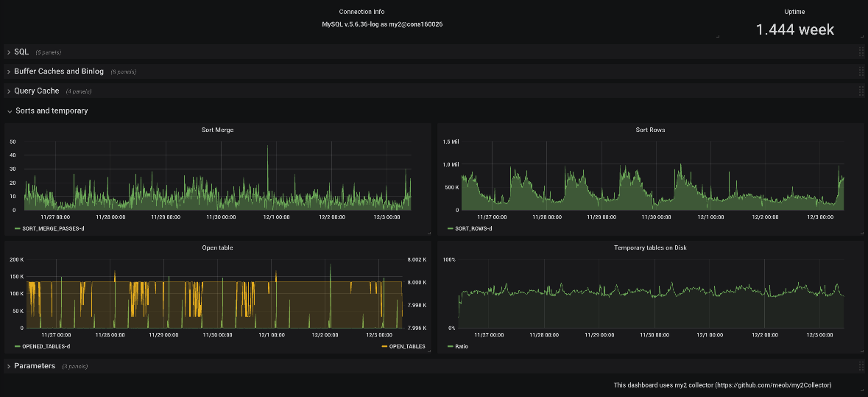Toggle the SORT_MERGE_PASSES-d series label
This screenshot has height=397, width=868.
pyautogui.click(x=53, y=228)
